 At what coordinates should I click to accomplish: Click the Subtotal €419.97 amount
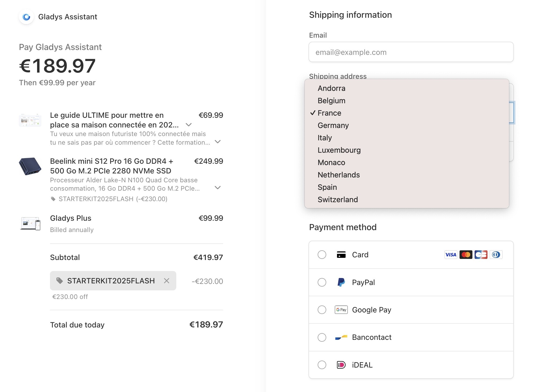(x=208, y=257)
